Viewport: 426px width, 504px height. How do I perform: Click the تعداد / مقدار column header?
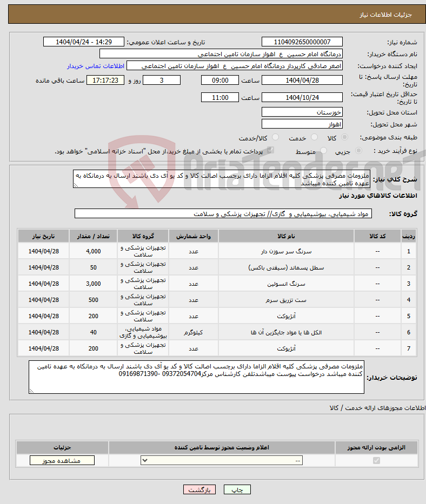(94, 236)
